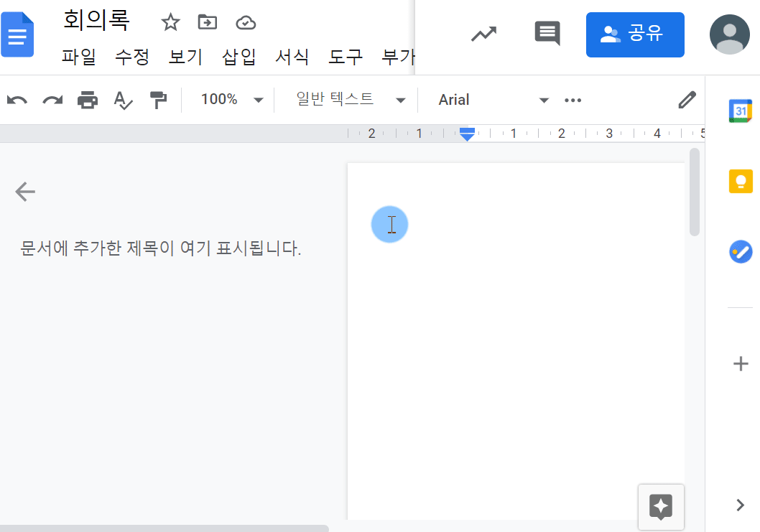
Task: Click the 회의록 document title
Action: 96,20
